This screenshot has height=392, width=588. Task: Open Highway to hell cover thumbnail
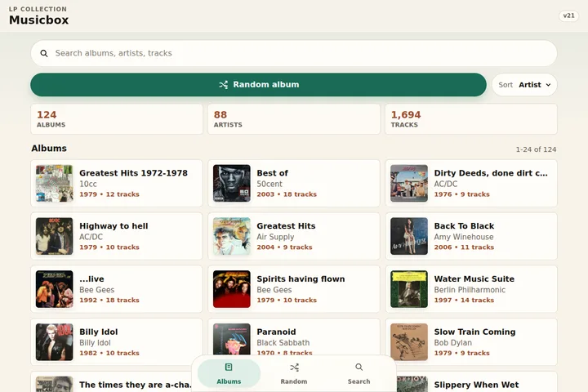click(55, 236)
